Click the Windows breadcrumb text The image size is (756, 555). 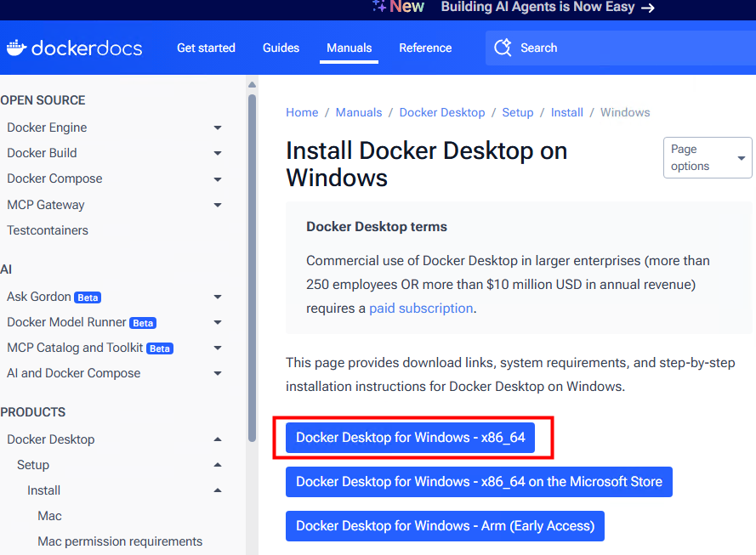click(x=625, y=112)
